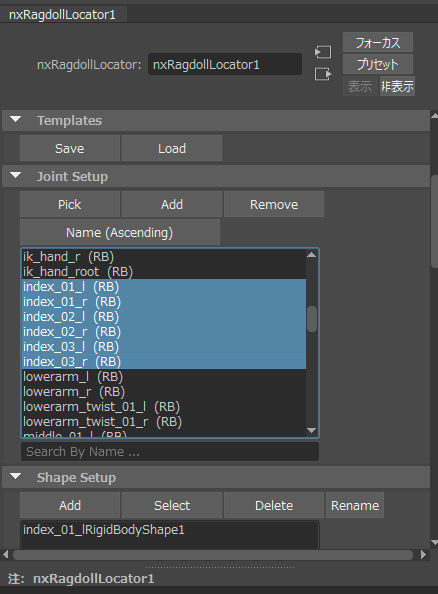
Task: Collapse the Templates section
Action: click(x=16, y=120)
